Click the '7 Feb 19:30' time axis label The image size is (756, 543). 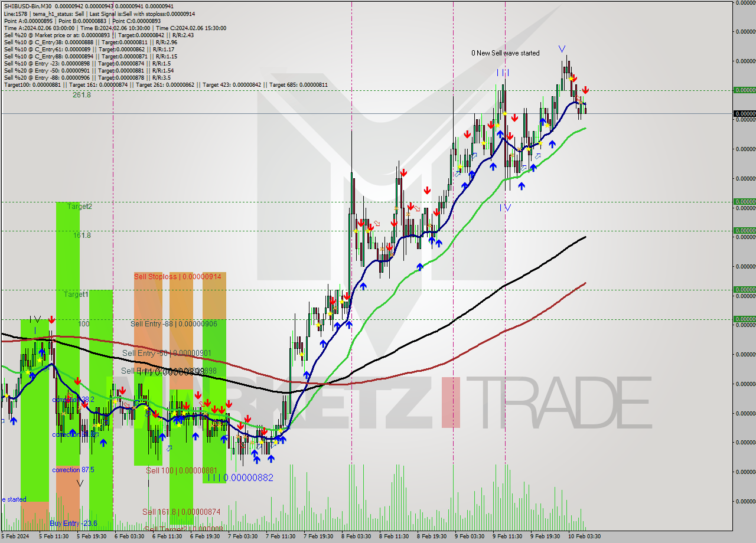click(x=318, y=537)
